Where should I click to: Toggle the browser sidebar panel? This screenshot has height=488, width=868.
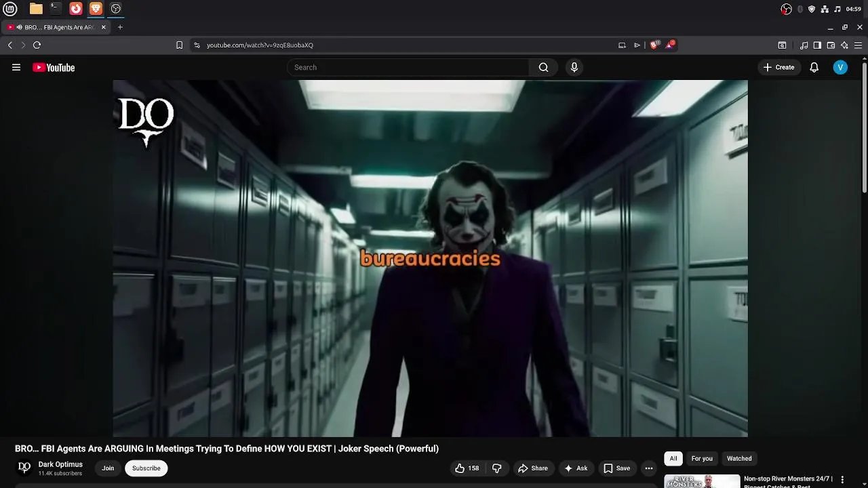[x=817, y=45]
